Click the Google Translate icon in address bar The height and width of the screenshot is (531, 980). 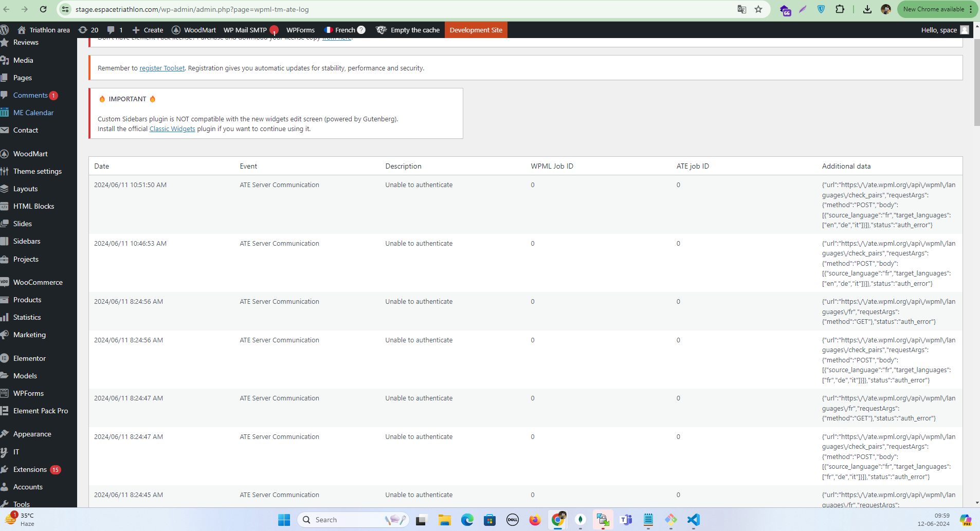(741, 9)
